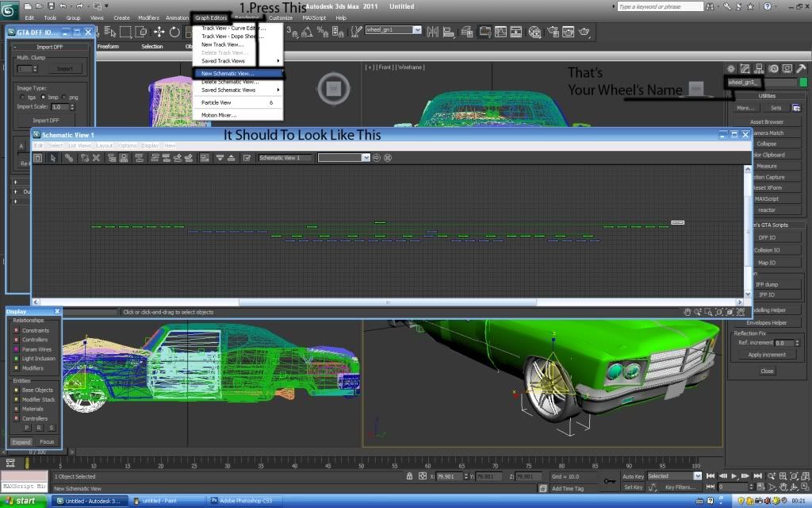The width and height of the screenshot is (812, 508).
Task: Toggle the Selection Lock padlock icon
Action: [410, 476]
